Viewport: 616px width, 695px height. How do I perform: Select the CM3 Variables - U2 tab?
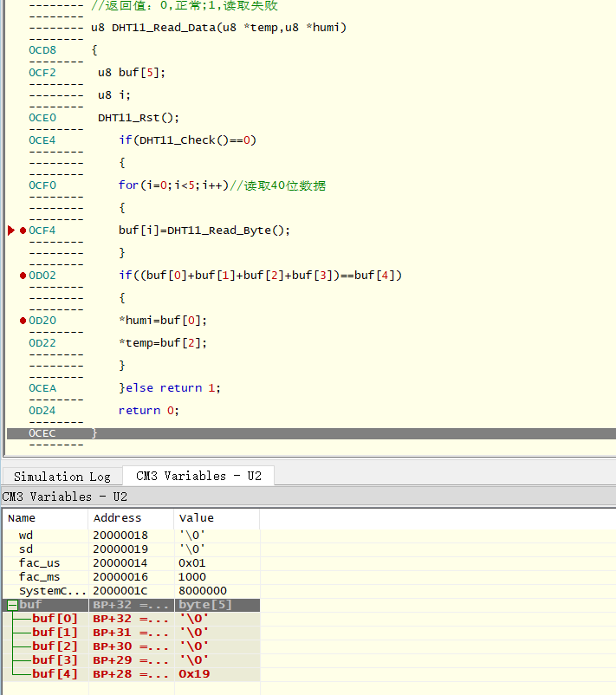point(198,476)
